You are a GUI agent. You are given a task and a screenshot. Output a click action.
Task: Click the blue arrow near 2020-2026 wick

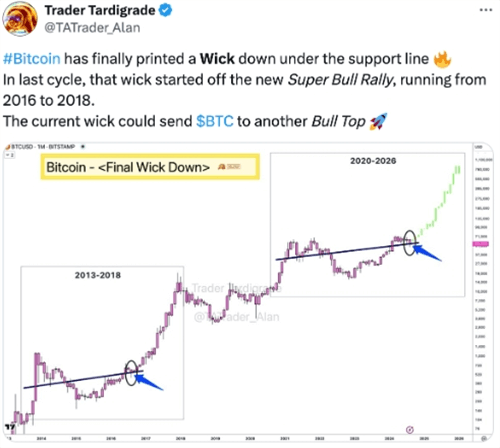point(427,252)
